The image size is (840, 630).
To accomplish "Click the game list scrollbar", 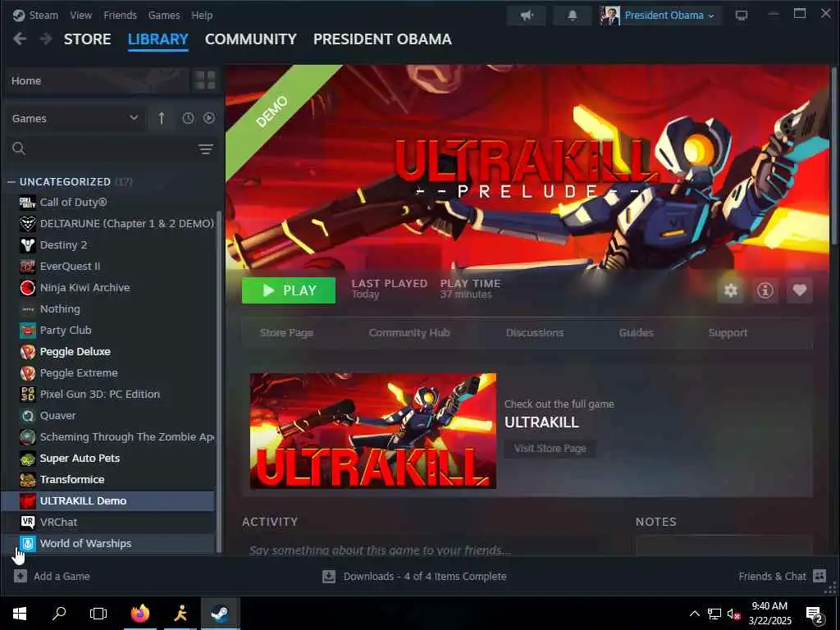I will (218, 381).
